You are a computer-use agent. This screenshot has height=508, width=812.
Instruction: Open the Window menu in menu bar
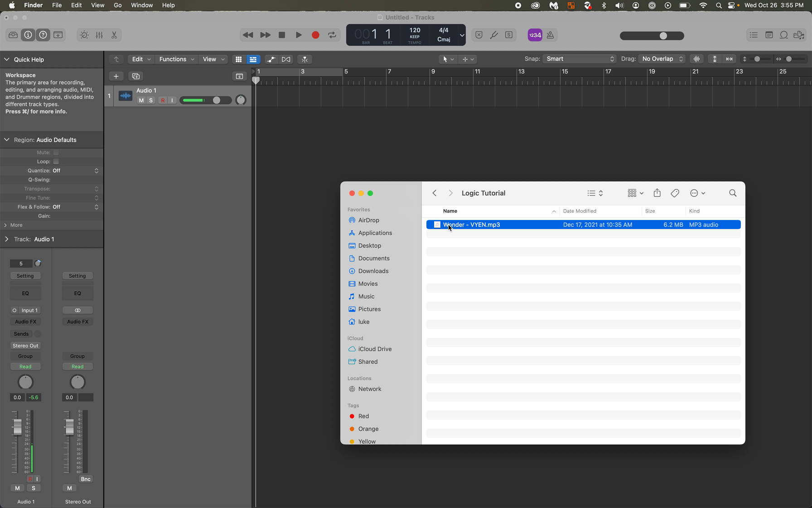coord(141,5)
